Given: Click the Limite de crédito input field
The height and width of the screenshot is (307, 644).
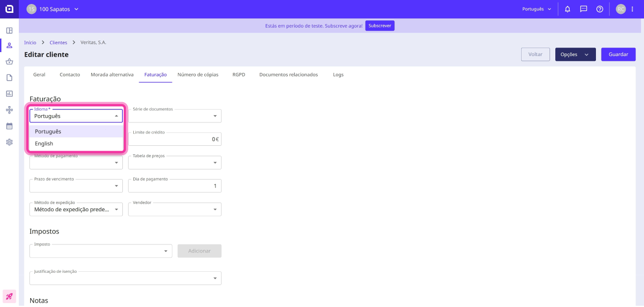Looking at the screenshot, I should pyautogui.click(x=174, y=139).
